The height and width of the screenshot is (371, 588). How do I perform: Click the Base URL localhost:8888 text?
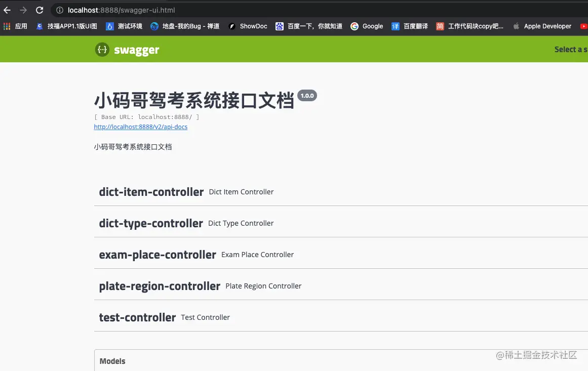point(147,117)
